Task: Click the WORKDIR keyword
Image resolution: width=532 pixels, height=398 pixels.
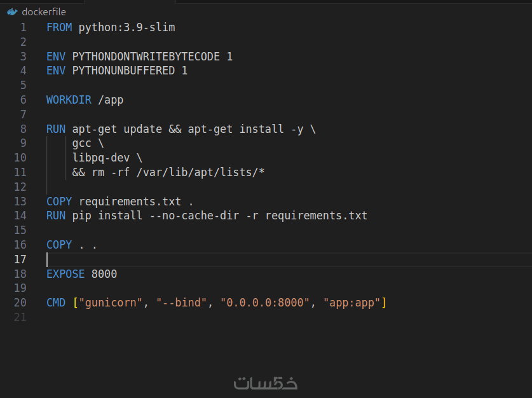Action: pyautogui.click(x=69, y=100)
